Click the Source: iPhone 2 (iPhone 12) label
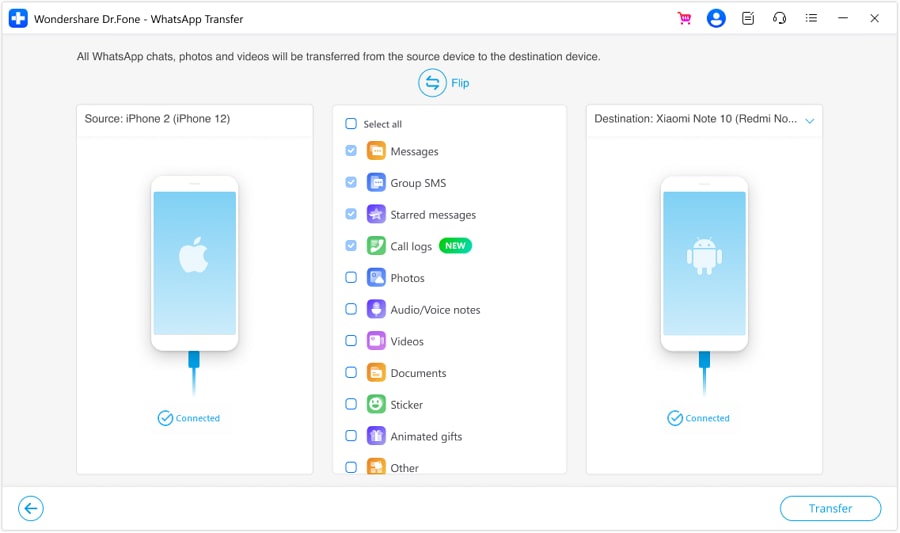 [157, 119]
